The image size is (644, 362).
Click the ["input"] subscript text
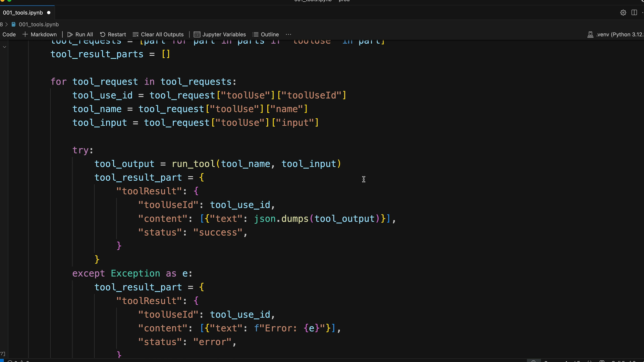click(295, 123)
